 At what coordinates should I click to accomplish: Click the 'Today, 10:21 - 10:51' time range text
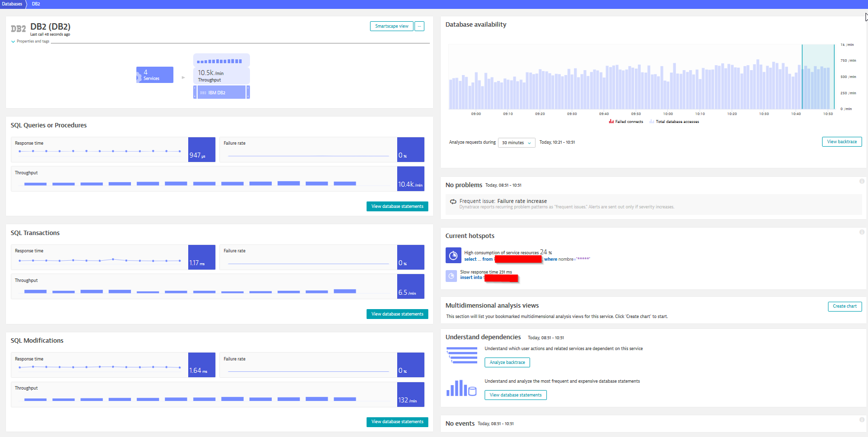tap(557, 142)
